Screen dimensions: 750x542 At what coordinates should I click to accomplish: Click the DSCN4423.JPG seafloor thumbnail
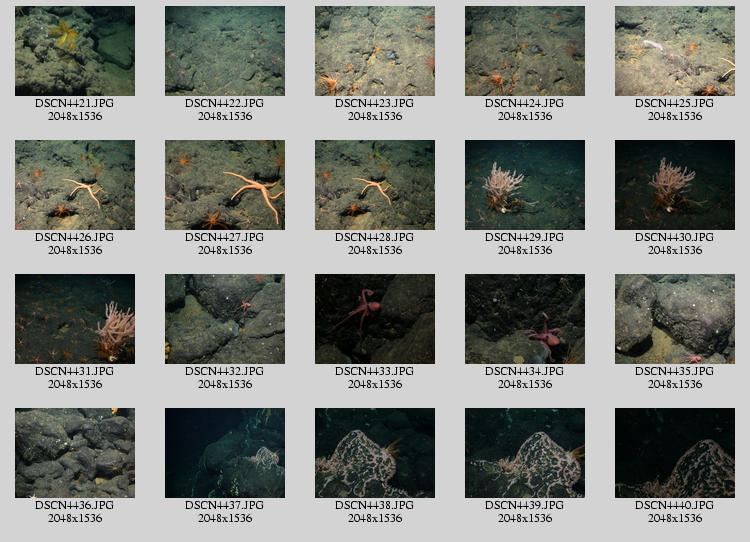pos(375,51)
